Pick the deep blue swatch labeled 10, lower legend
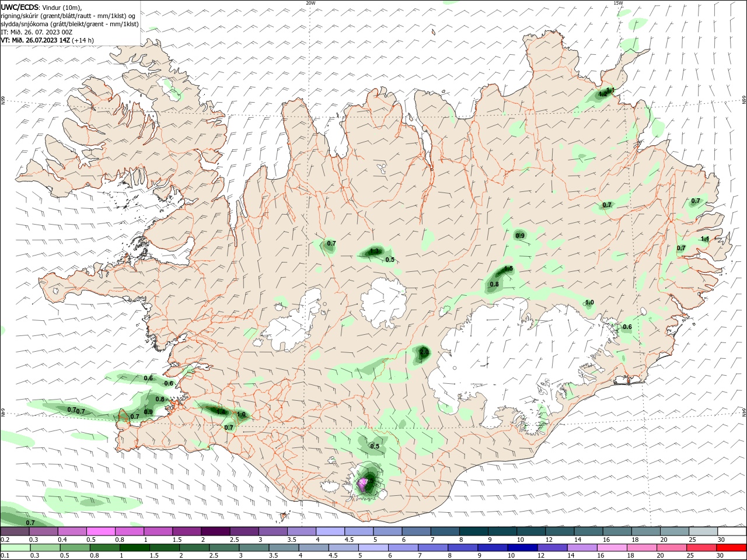The image size is (747, 560). tap(522, 548)
